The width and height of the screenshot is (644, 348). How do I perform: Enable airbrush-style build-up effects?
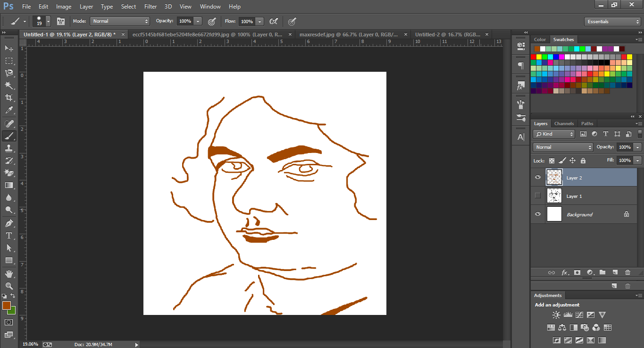tap(273, 21)
